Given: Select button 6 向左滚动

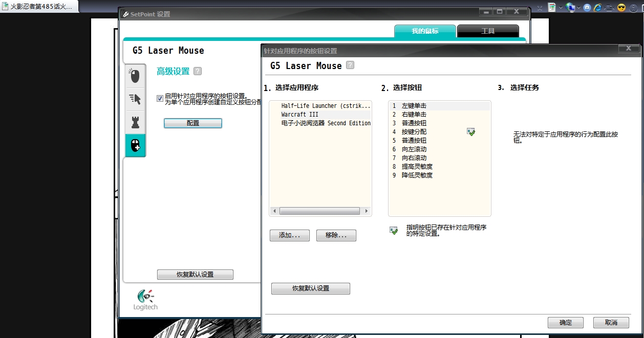Looking at the screenshot, I should pyautogui.click(x=439, y=149).
